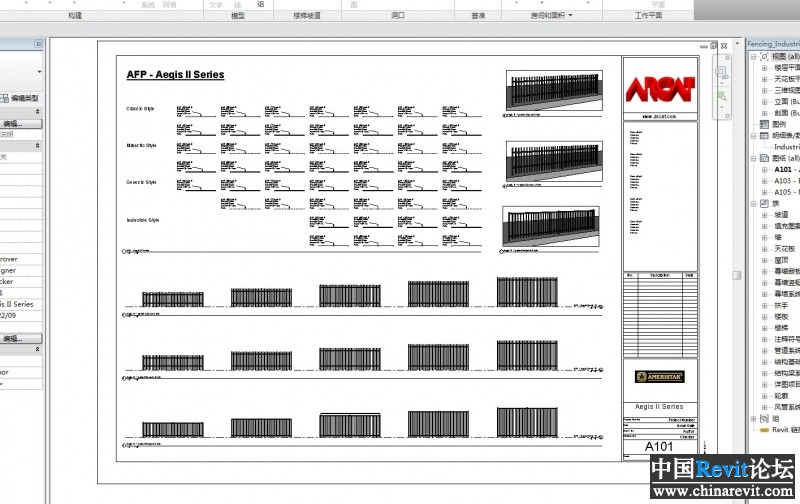The image size is (800, 504).
Task: Click the top-right 3D fence view thumbnail
Action: tap(554, 90)
